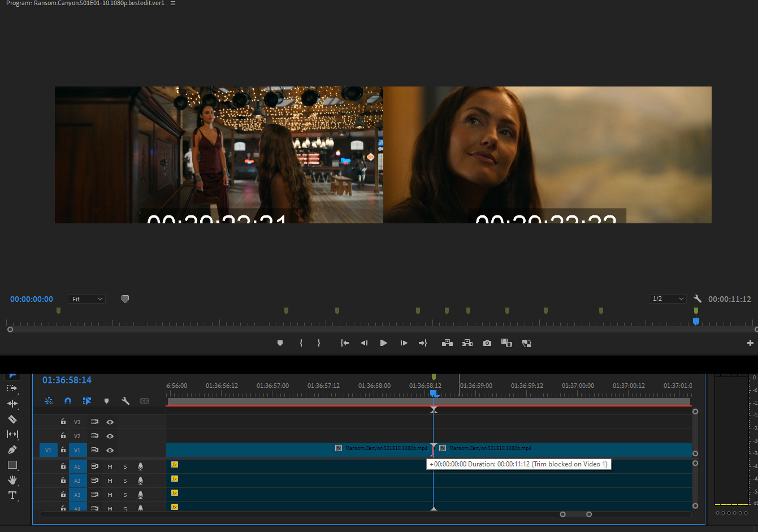Open the button editor plus icon
This screenshot has height=532, width=758.
(x=750, y=343)
